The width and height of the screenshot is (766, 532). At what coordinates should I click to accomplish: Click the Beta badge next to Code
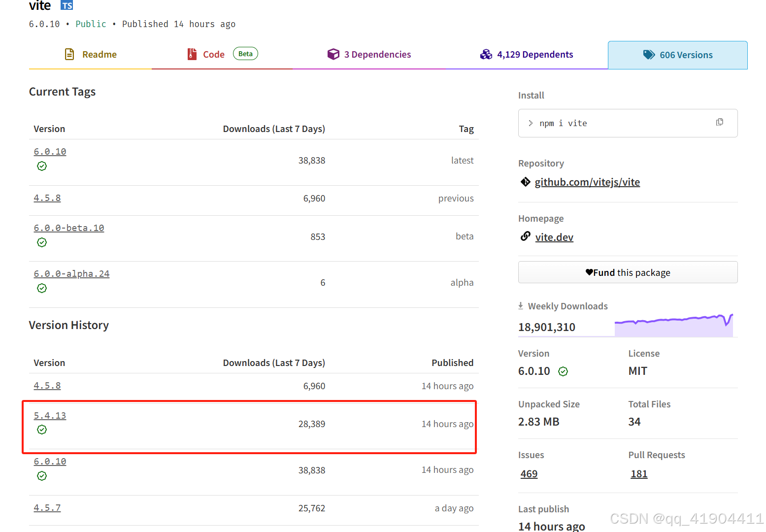tap(245, 54)
